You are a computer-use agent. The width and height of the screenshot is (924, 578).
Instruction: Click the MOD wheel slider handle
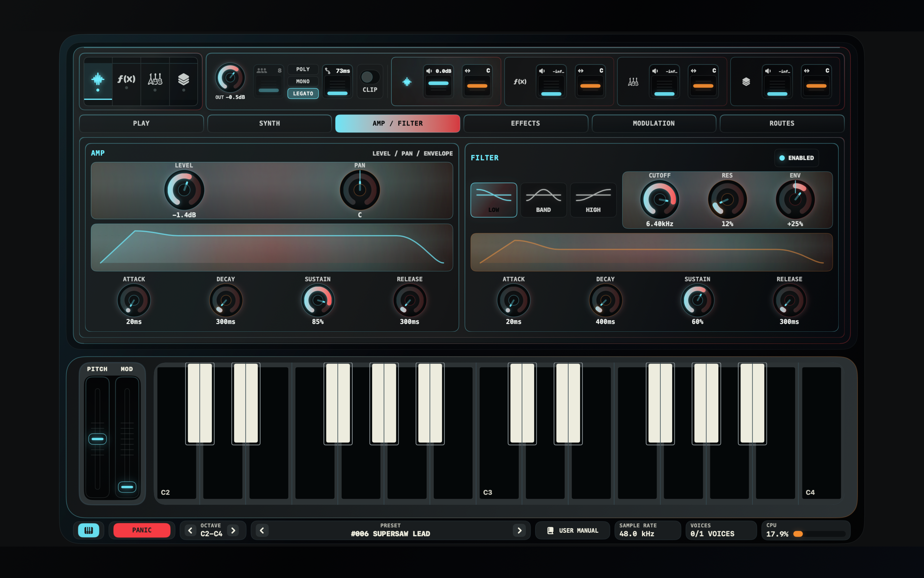[x=127, y=487]
